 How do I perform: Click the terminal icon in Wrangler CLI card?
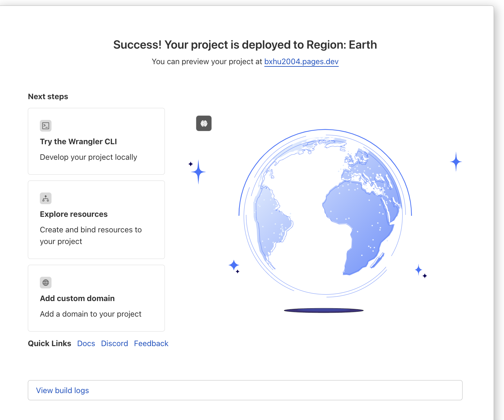[46, 126]
